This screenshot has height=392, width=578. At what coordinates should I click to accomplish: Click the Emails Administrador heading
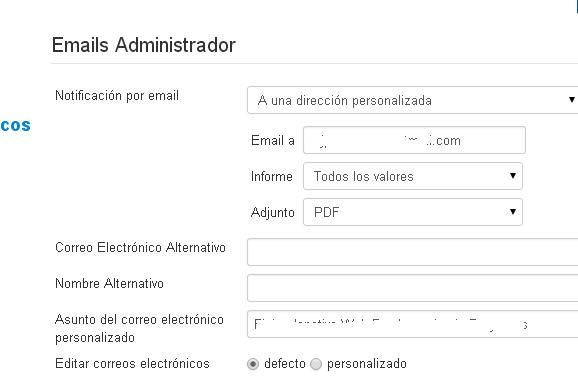144,45
